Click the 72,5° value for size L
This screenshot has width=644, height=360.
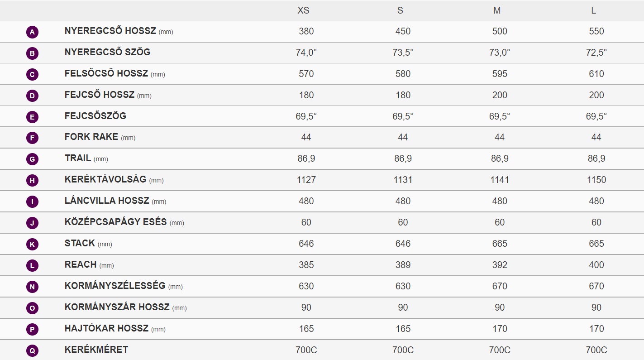pyautogui.click(x=596, y=53)
